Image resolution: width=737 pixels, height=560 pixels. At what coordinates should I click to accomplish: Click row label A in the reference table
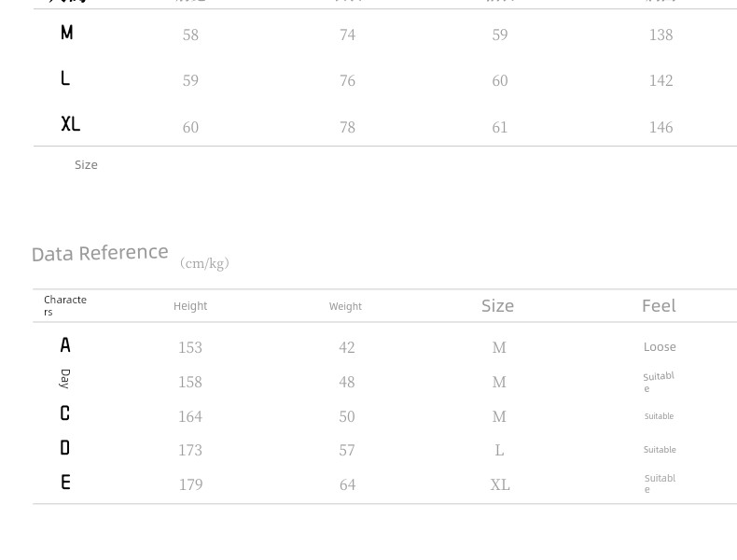(65, 345)
